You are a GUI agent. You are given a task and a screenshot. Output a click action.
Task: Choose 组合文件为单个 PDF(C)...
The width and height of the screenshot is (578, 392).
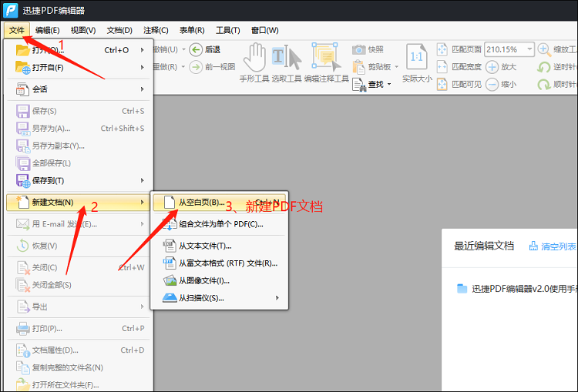pos(220,224)
